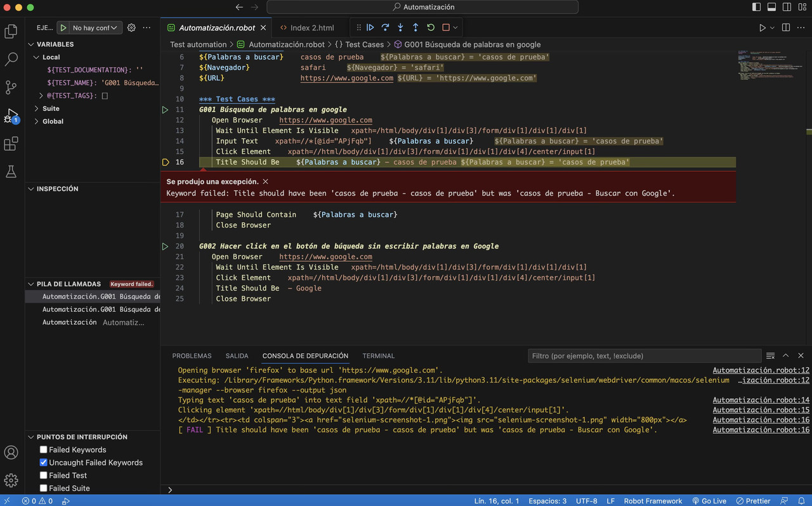Open the stop button dropdown arrow
812x506 pixels.
coord(455,27)
